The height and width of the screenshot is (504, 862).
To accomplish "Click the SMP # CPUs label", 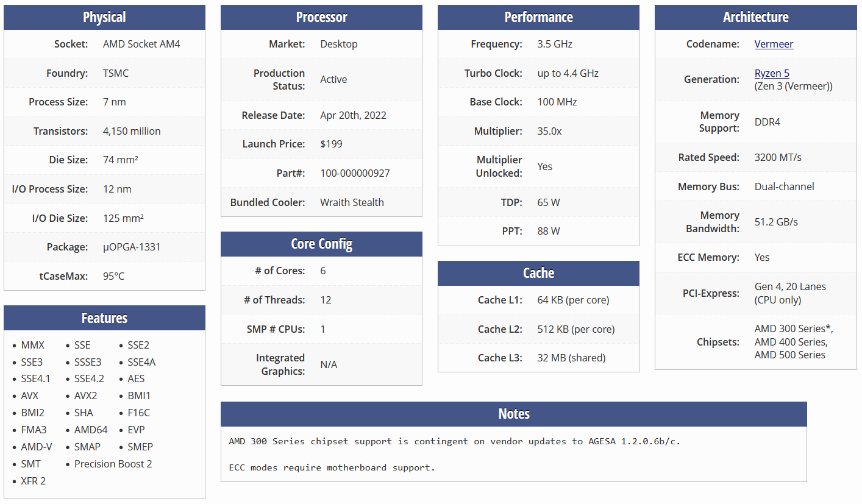I will pyautogui.click(x=276, y=329).
